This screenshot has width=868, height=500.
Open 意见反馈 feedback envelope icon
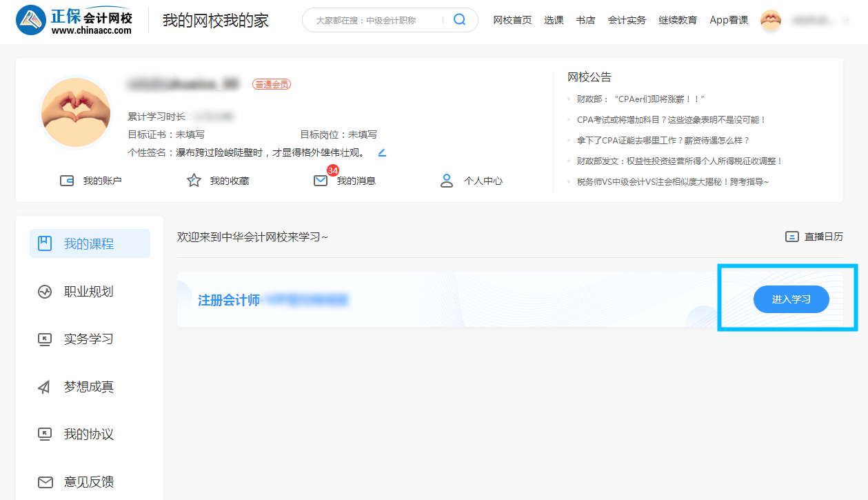point(43,481)
